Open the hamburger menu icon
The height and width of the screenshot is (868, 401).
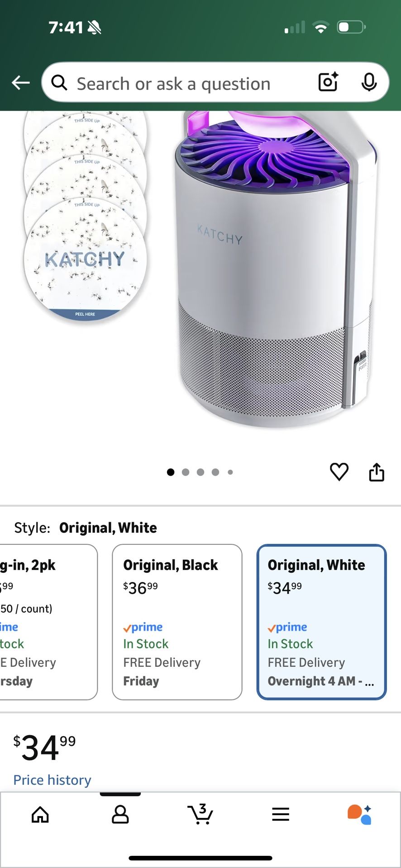pos(281,815)
